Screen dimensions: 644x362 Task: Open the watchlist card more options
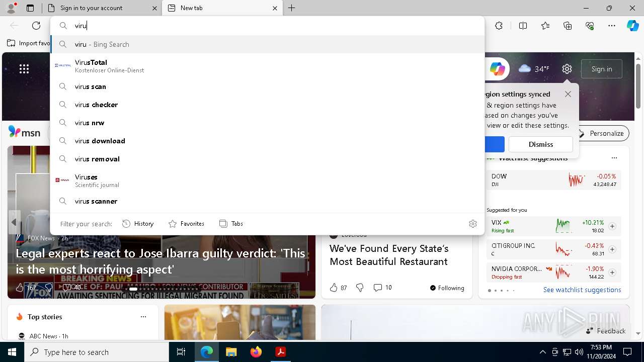(614, 158)
